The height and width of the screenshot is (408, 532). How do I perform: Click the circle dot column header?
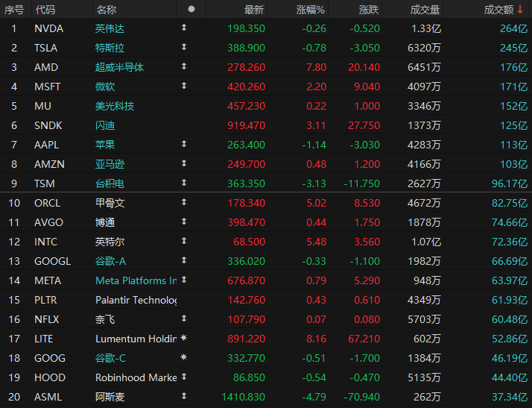tap(191, 9)
